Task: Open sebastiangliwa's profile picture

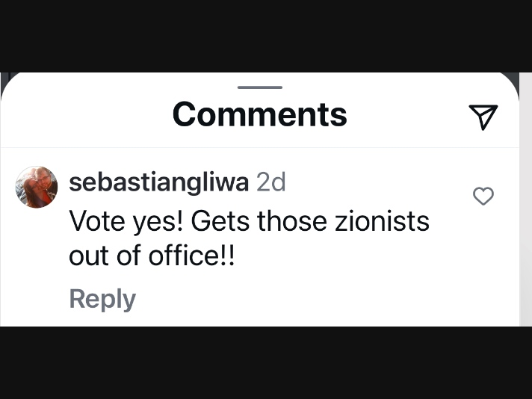Action: coord(37,187)
